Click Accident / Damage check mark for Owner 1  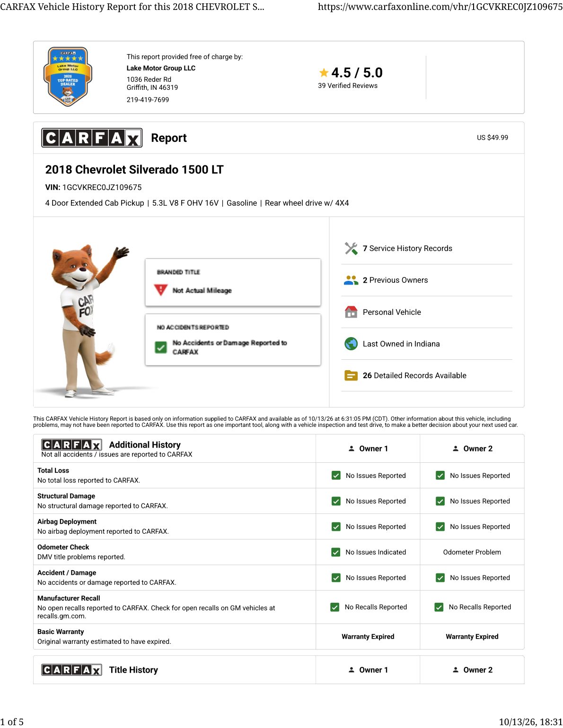click(336, 578)
